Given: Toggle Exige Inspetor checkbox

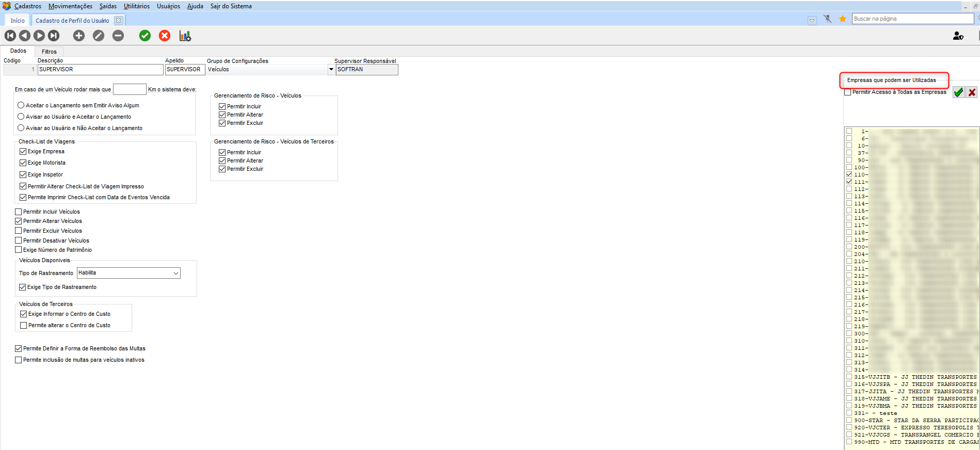Looking at the screenshot, I should (23, 175).
